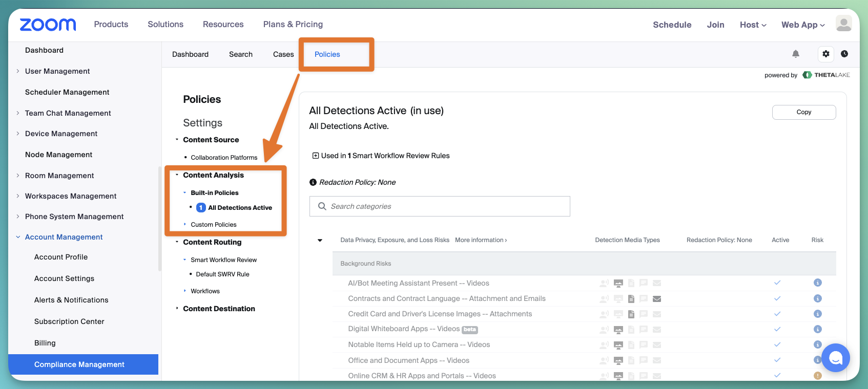The height and width of the screenshot is (389, 868).
Task: Click the orange risk icon for Online CRM row
Action: pos(818,376)
